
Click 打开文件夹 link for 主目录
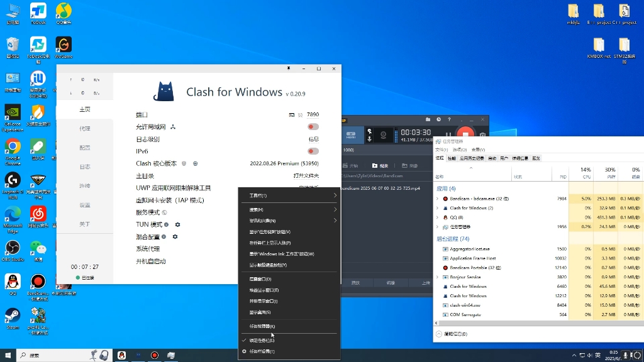click(x=306, y=176)
